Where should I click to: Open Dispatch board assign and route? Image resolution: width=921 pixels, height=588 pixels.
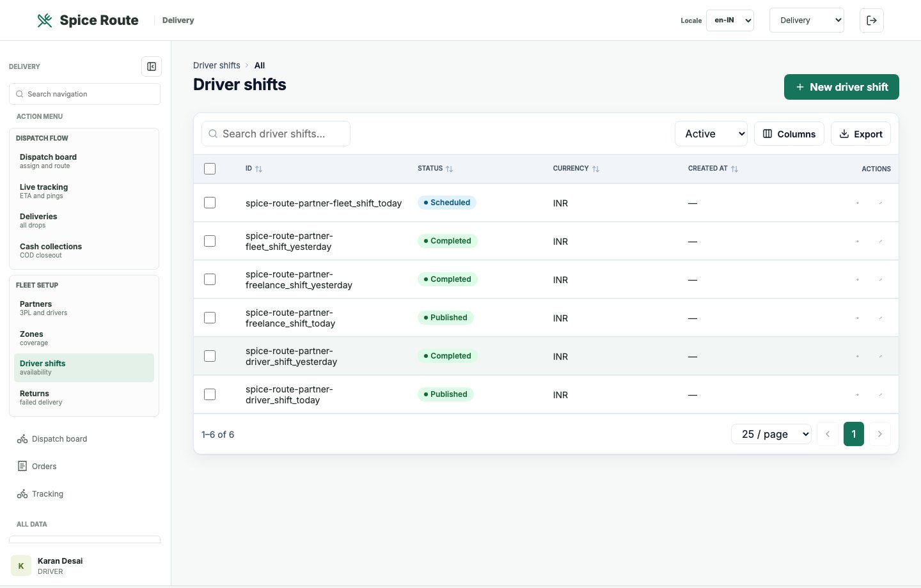pyautogui.click(x=84, y=161)
